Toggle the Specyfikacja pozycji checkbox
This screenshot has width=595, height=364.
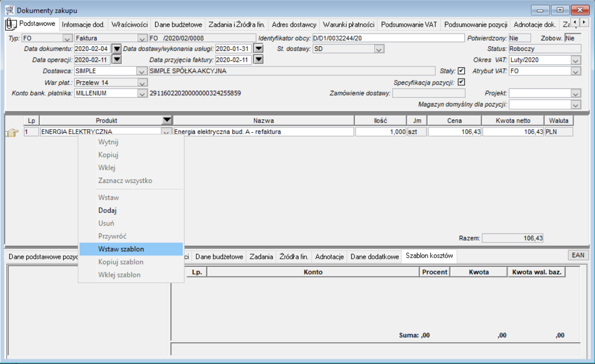461,82
